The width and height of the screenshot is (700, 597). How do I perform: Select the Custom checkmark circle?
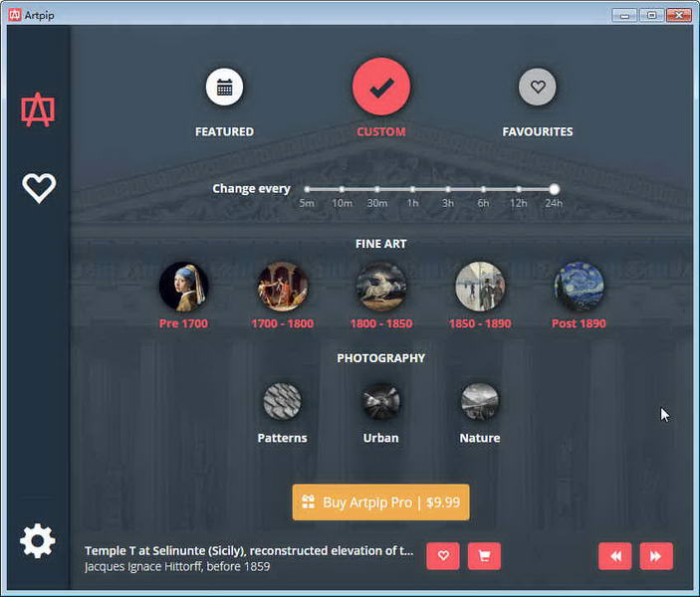[x=381, y=87]
